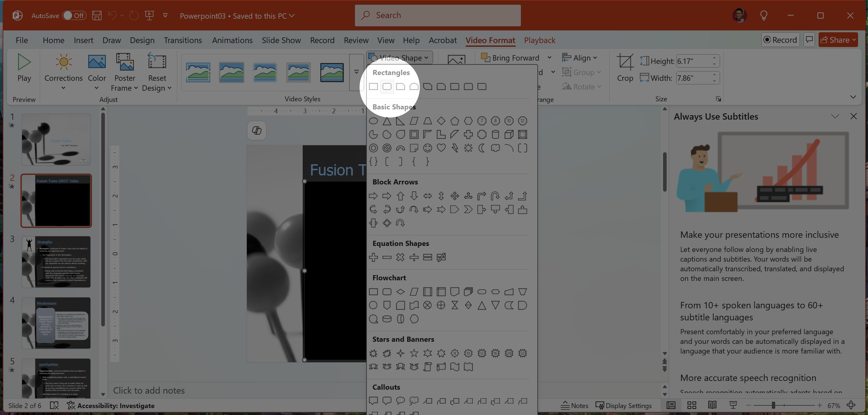
Task: Open the Bring Forward dropdown arrow
Action: pyautogui.click(x=549, y=58)
